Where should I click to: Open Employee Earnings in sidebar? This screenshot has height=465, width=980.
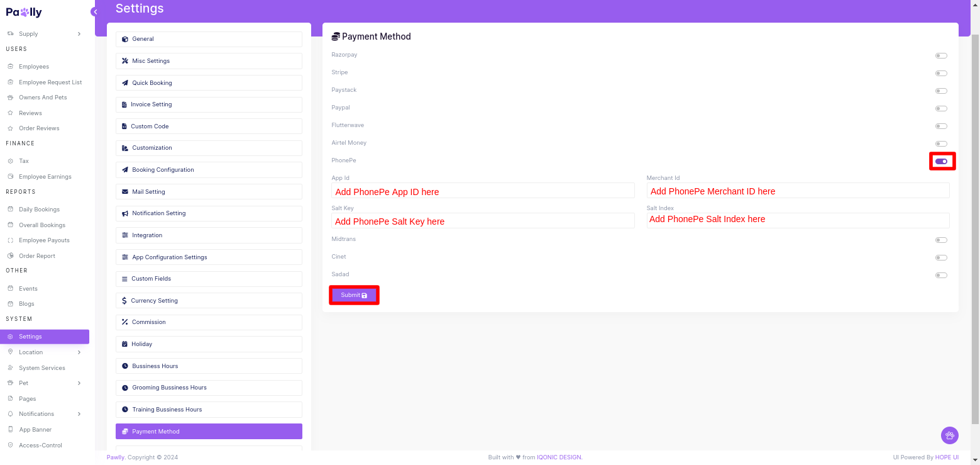click(x=45, y=177)
